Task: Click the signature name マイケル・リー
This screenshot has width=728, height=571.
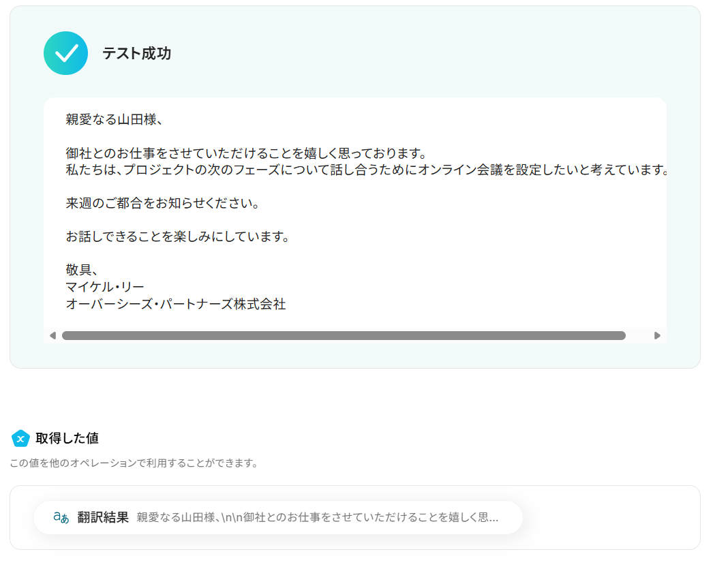Action: click(x=105, y=287)
